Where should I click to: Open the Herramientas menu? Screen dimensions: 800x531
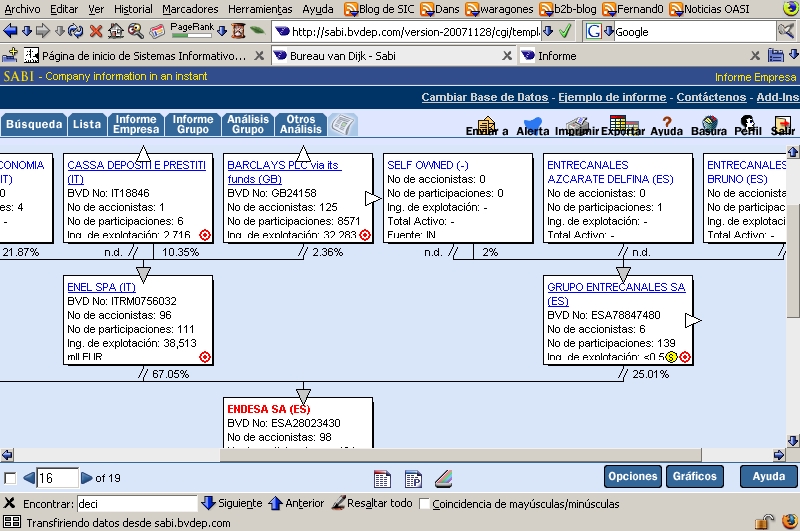(x=260, y=9)
